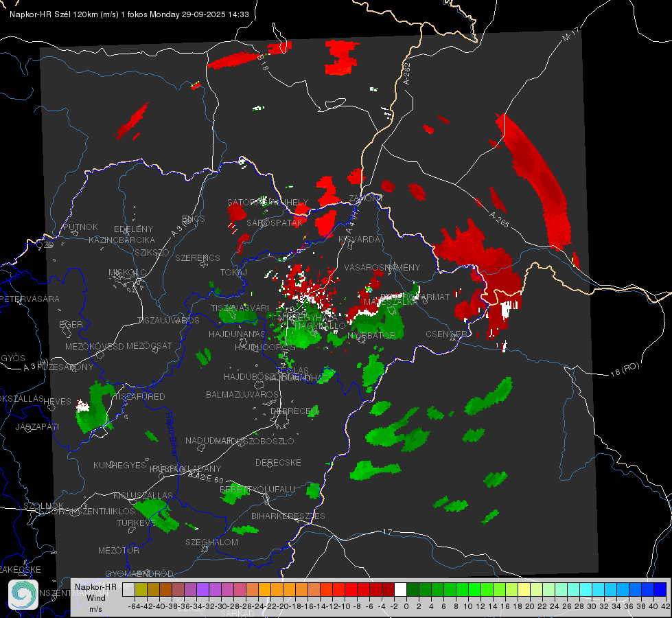Click the HAJDÚNÁNÁS label
Screen dimensions: 672x618
(x=237, y=334)
